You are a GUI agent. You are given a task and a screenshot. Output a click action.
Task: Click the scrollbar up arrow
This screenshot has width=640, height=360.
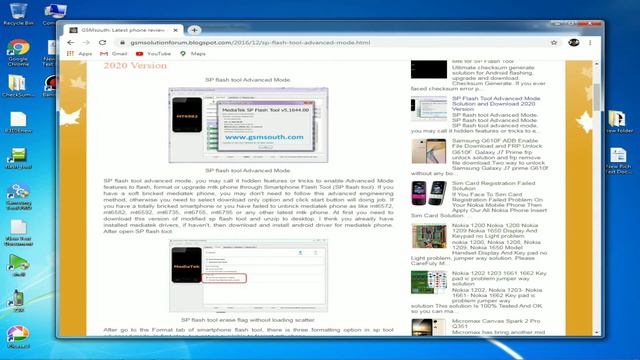point(597,64)
